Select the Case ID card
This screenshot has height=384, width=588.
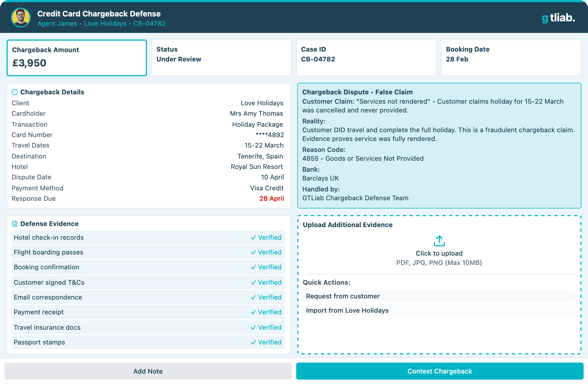pyautogui.click(x=366, y=58)
